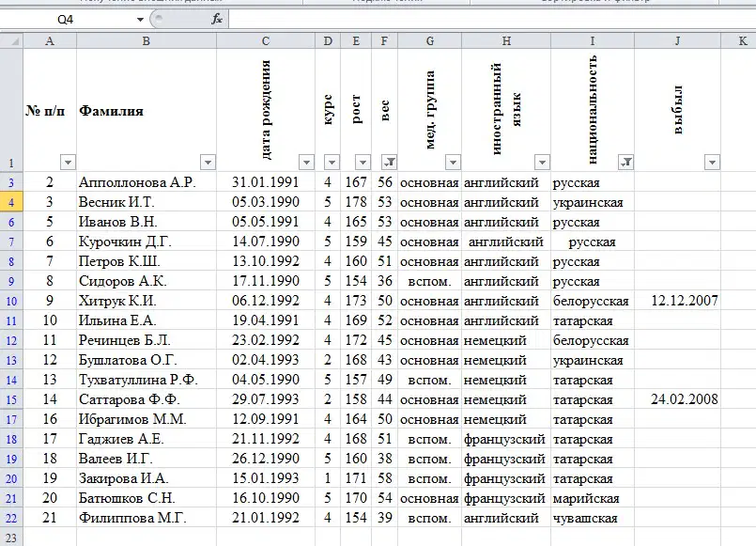Click the Select All corner button
This screenshot has width=756, height=546.
click(11, 41)
